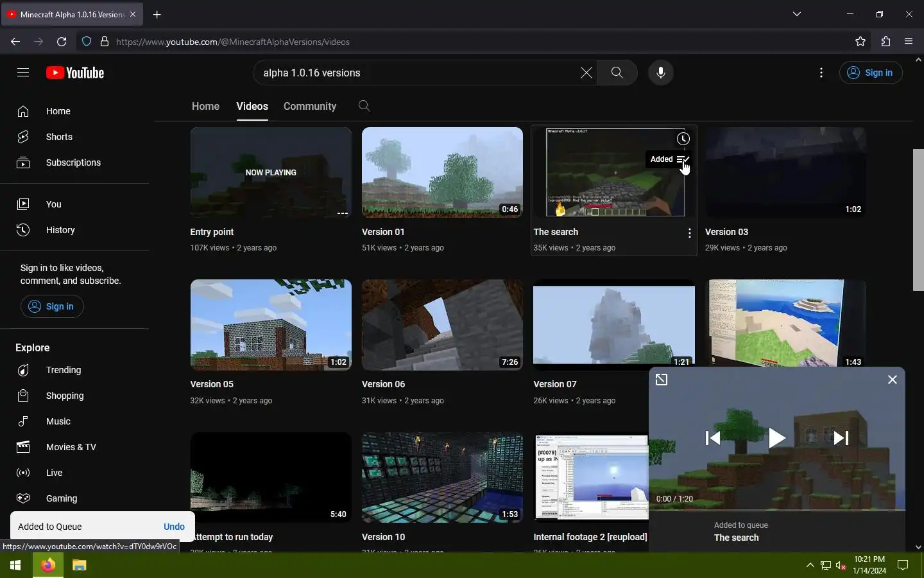Expand the miniplayer to full watch page
Image resolution: width=924 pixels, height=578 pixels.
pos(662,380)
